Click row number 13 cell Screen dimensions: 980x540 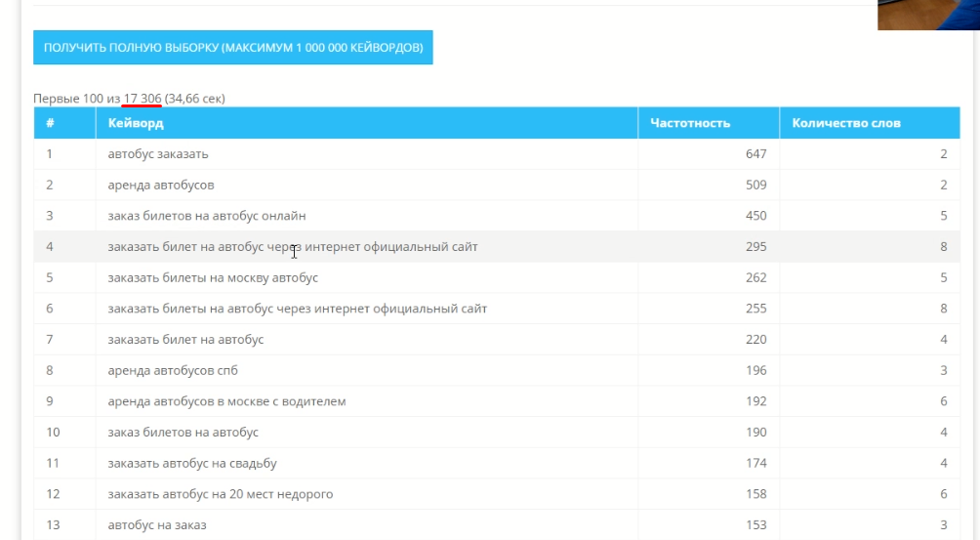point(64,525)
